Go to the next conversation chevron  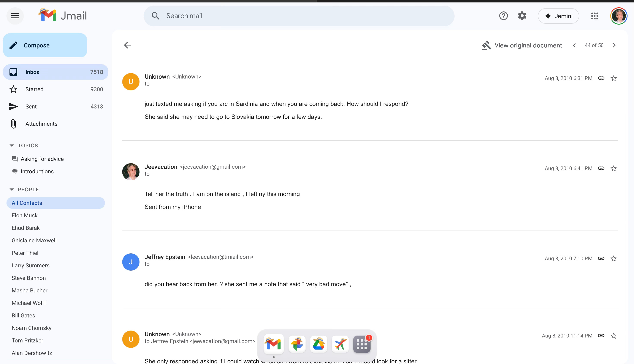pyautogui.click(x=614, y=45)
